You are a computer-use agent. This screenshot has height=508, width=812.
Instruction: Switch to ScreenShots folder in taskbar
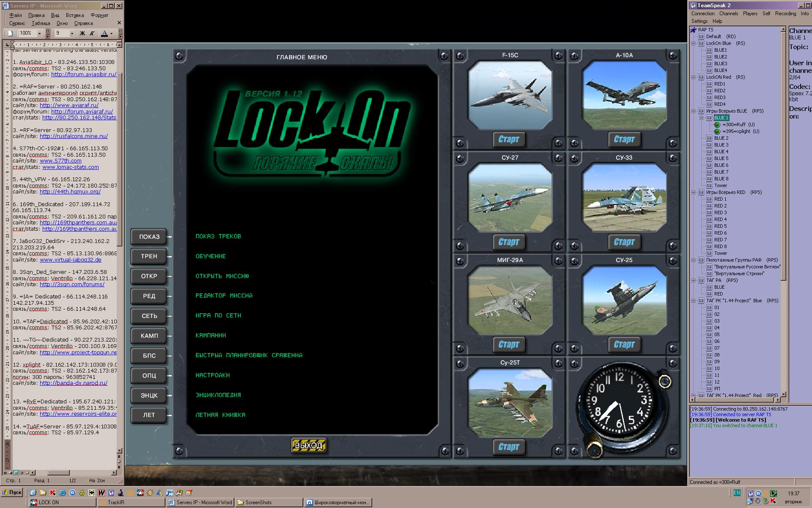point(269,502)
